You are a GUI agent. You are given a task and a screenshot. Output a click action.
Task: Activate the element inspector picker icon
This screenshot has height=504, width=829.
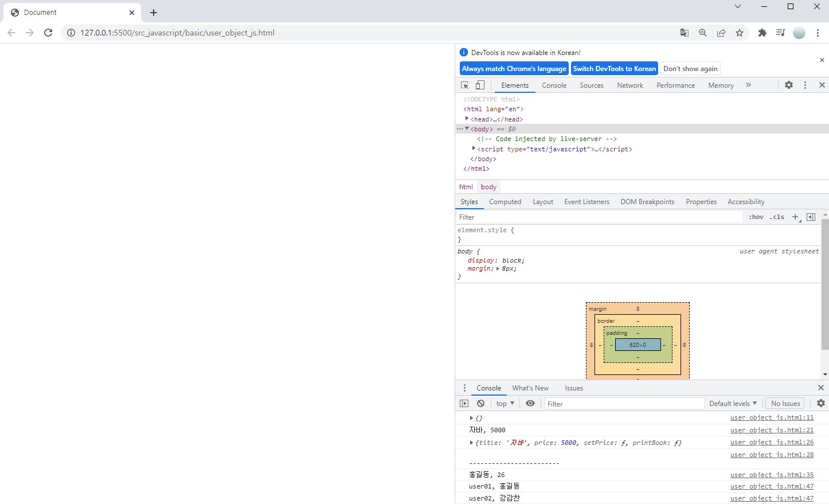click(465, 85)
